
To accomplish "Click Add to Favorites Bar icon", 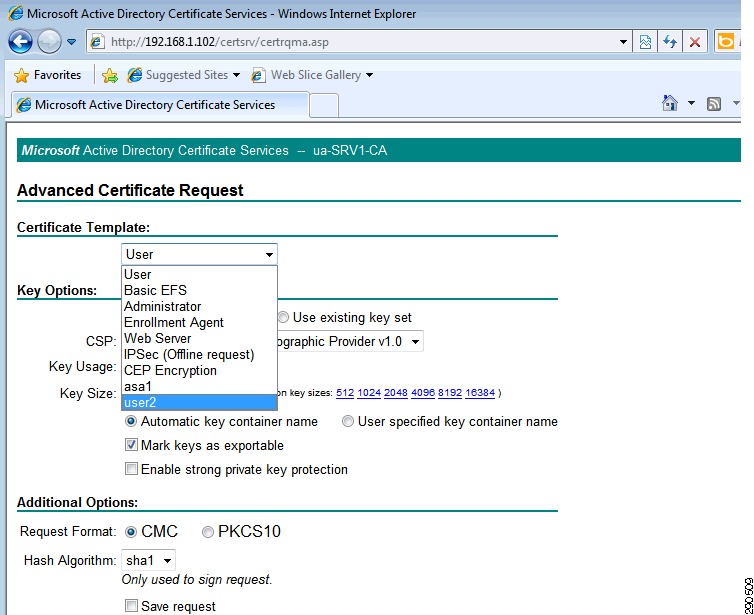I will (x=110, y=75).
